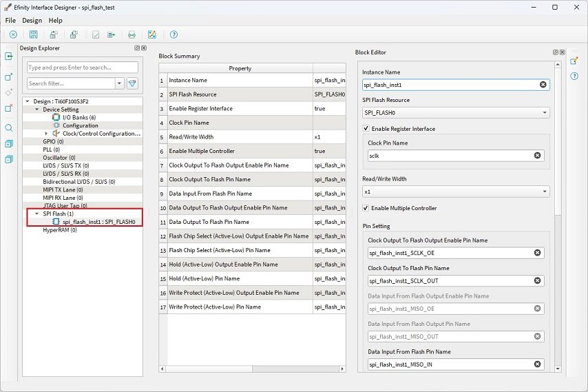Open the Search filter dropdown arrow
The width and height of the screenshot is (588, 392).
click(119, 83)
